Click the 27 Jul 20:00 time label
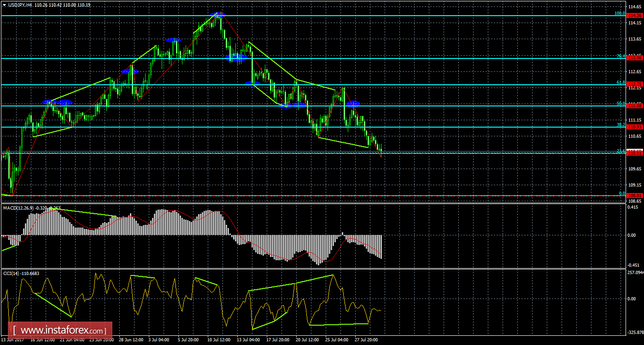This screenshot has height=345, width=644. pyautogui.click(x=367, y=340)
